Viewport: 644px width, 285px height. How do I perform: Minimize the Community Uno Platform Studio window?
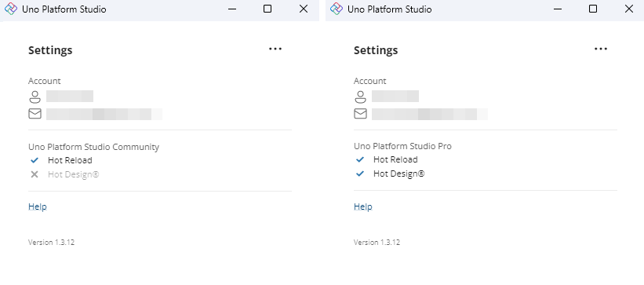[x=232, y=9]
